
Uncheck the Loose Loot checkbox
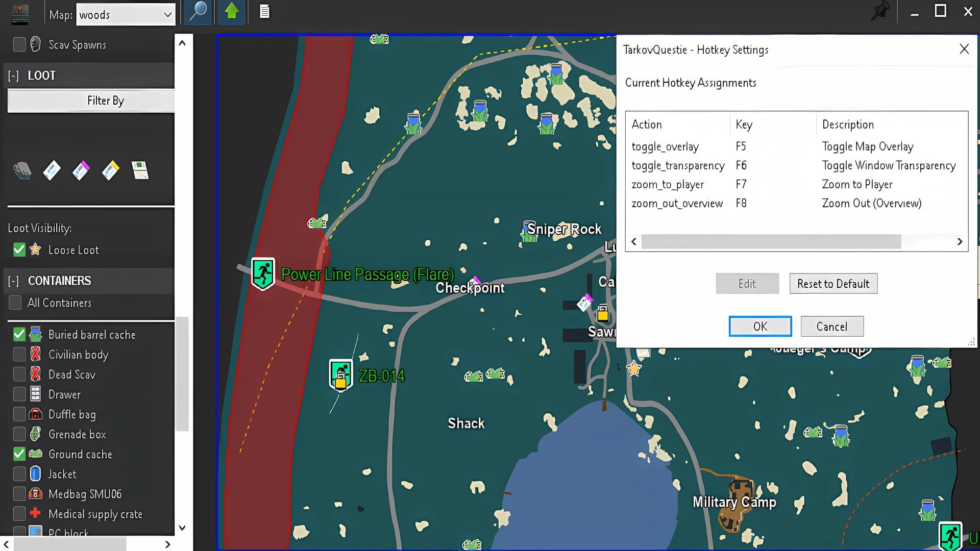coord(19,250)
